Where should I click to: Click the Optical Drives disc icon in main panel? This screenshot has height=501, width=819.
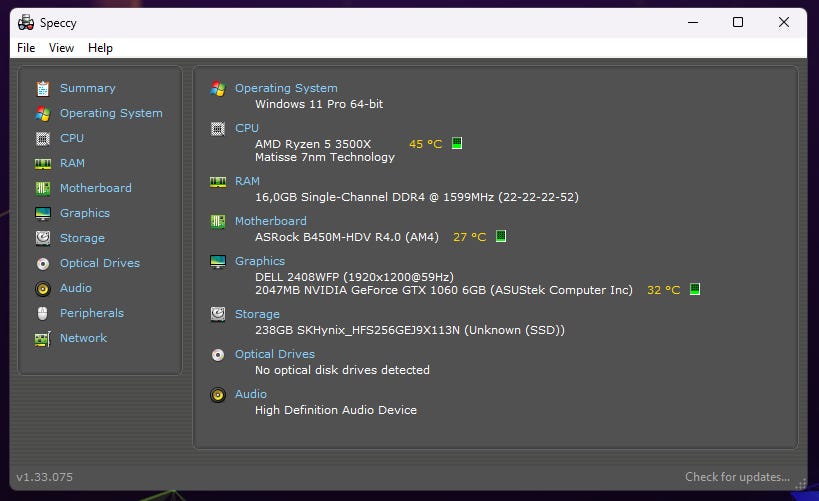click(218, 355)
